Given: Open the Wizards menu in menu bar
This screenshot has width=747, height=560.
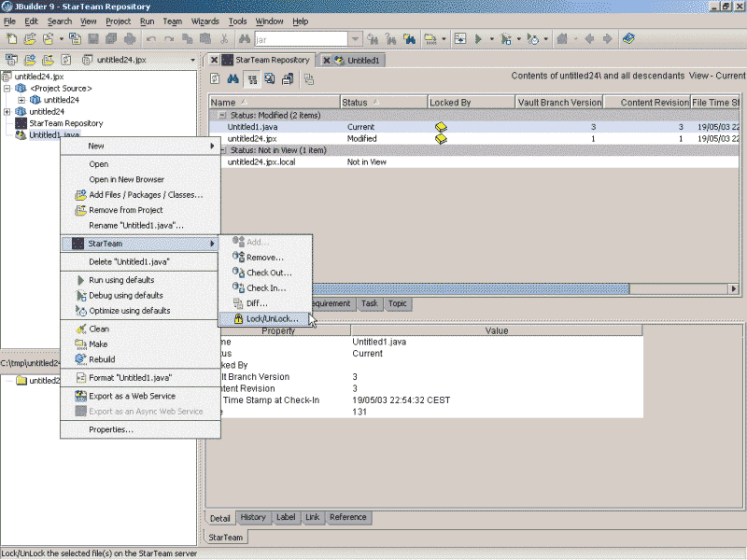Looking at the screenshot, I should pyautogui.click(x=204, y=21).
